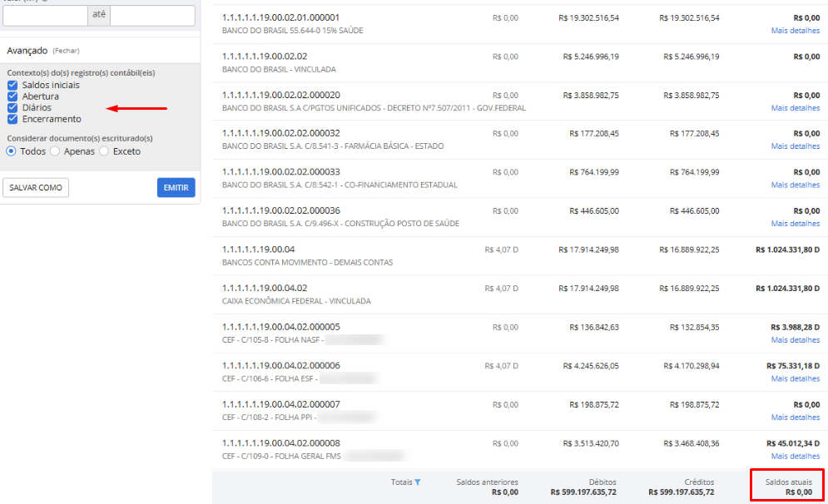Focus the starting value field before 'até'
The width and height of the screenshot is (828, 504).
click(46, 15)
